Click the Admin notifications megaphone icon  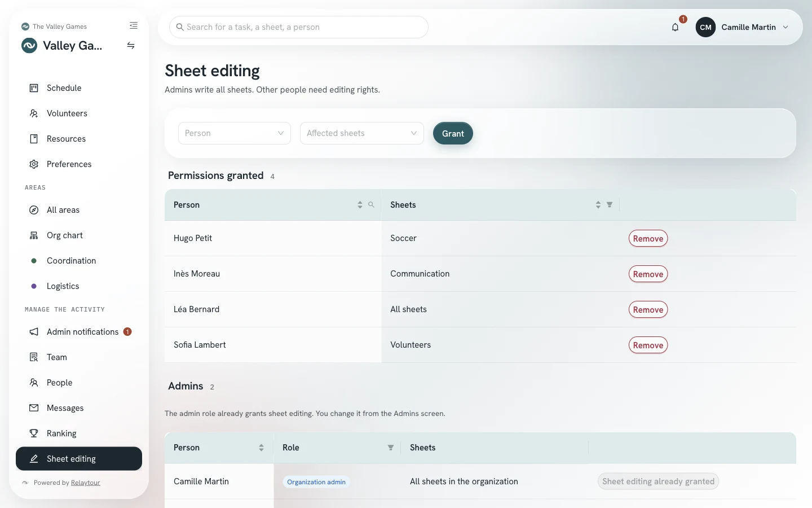34,332
